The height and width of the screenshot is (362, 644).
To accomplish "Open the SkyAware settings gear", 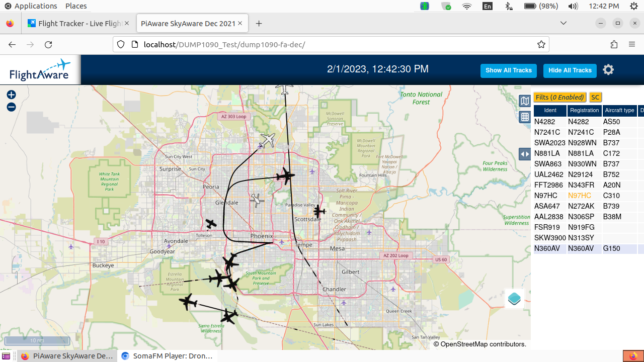I will coord(608,70).
